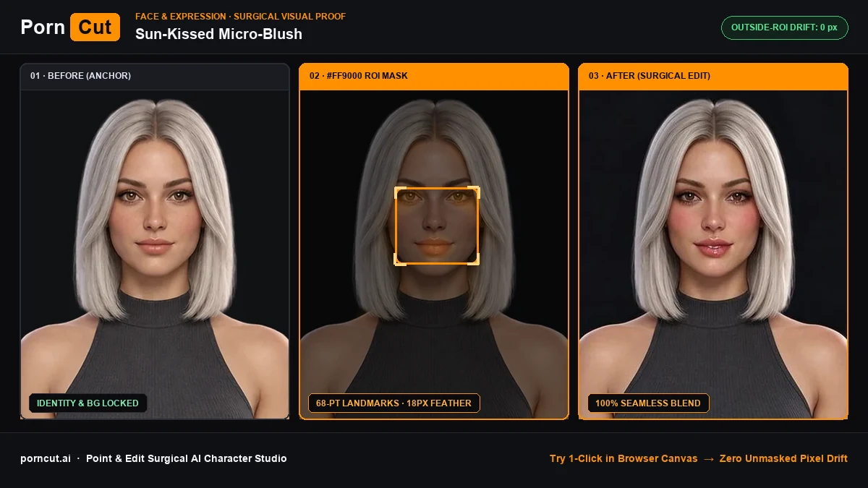Click the Sun-Kissed Micro-Blush title

pyautogui.click(x=218, y=34)
